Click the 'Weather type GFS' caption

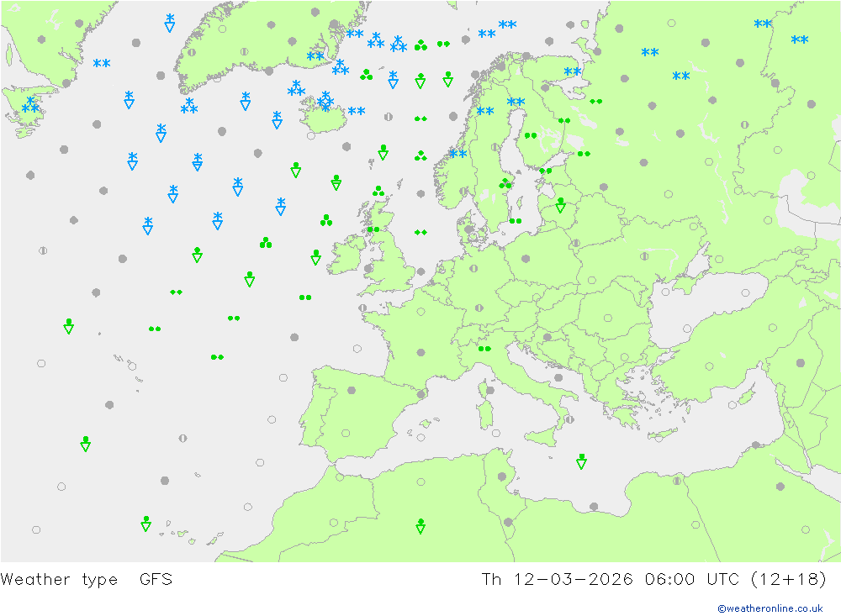pos(87,580)
